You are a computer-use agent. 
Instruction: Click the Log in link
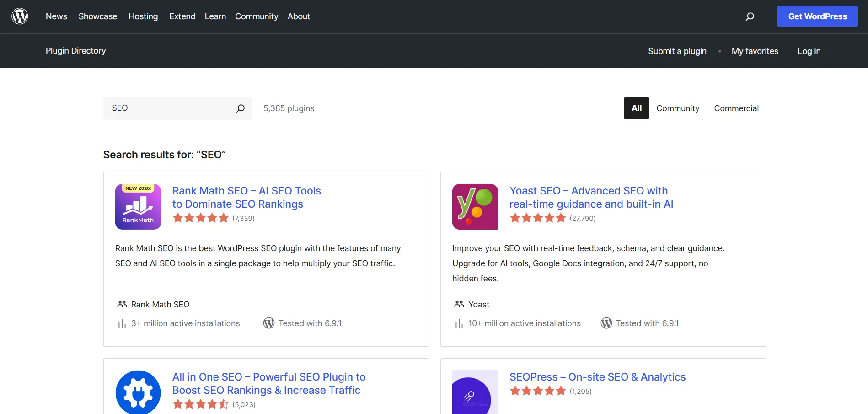tap(809, 51)
